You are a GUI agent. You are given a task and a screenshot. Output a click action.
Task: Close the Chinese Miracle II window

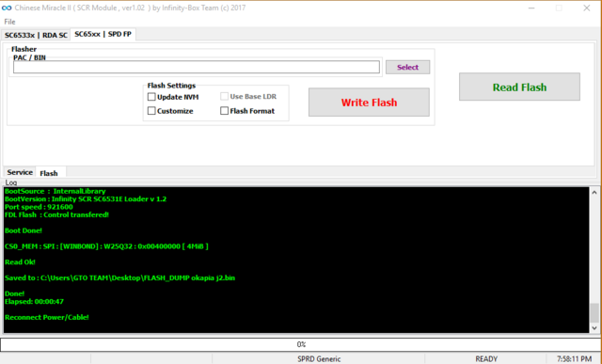pyautogui.click(x=587, y=8)
